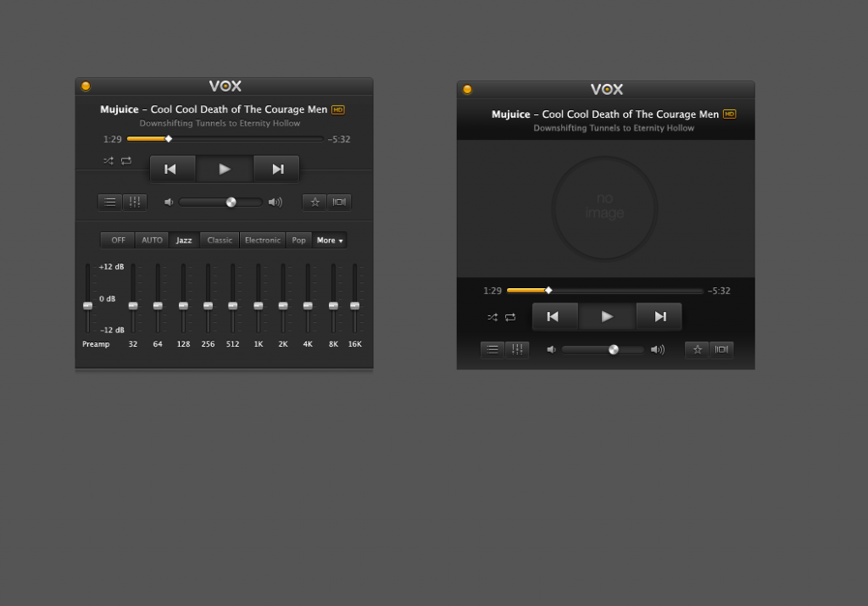The image size is (868, 606).
Task: Expand the More presets dropdown
Action: (330, 240)
